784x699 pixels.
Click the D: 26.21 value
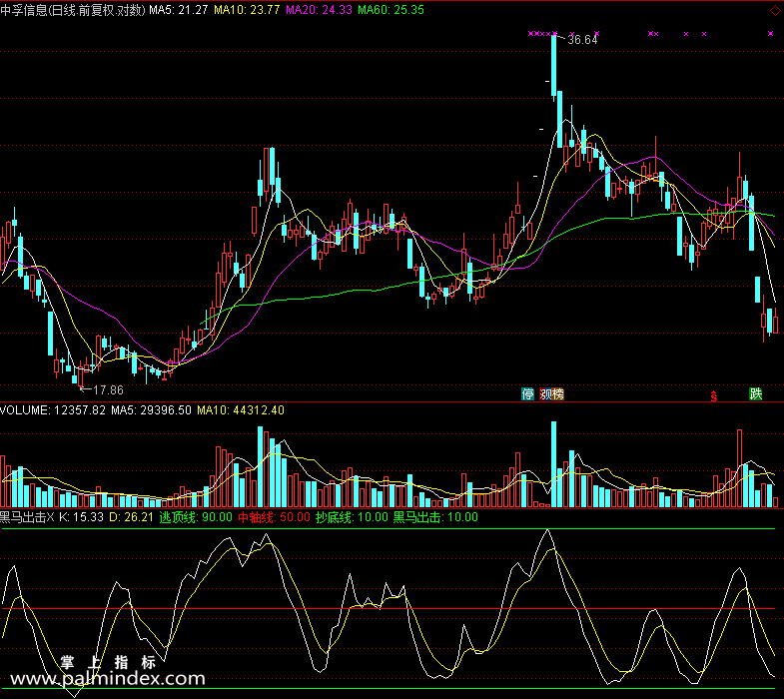point(131,517)
